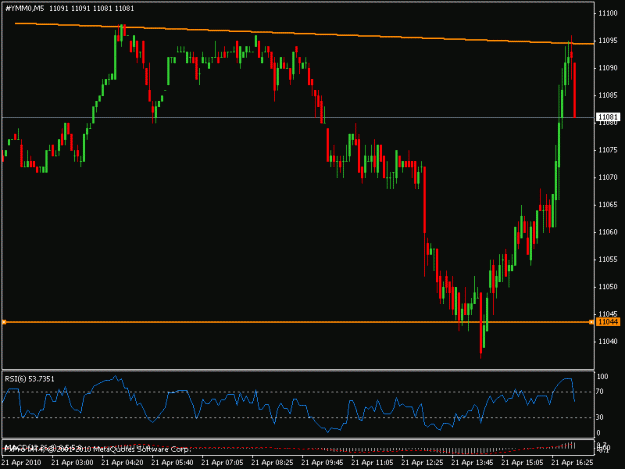Click the RSI 30 level label
625x469 pixels.
(600, 417)
